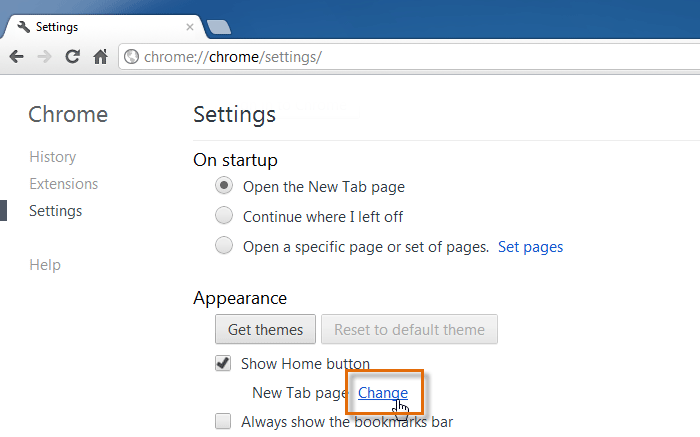Open the home page via house icon

tap(100, 57)
